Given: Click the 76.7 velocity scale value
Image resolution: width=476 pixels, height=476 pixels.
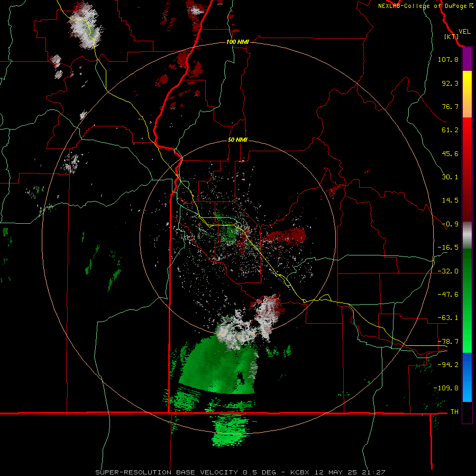Looking at the screenshot, I should tap(450, 106).
